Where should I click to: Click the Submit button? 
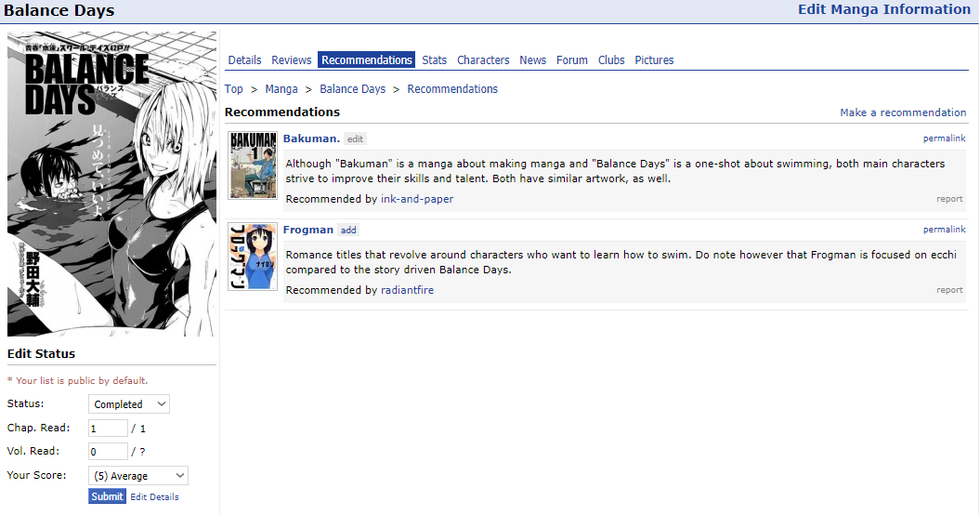(x=107, y=496)
